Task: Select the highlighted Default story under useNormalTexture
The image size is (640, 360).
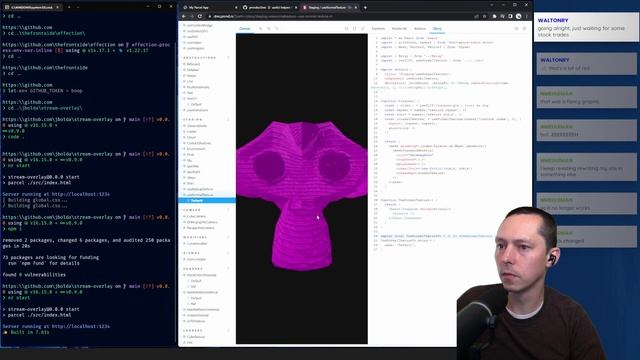Action: (207, 200)
